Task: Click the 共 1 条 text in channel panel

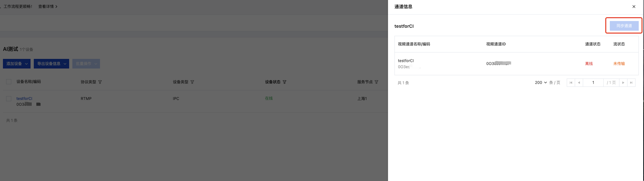Action: coord(403,83)
